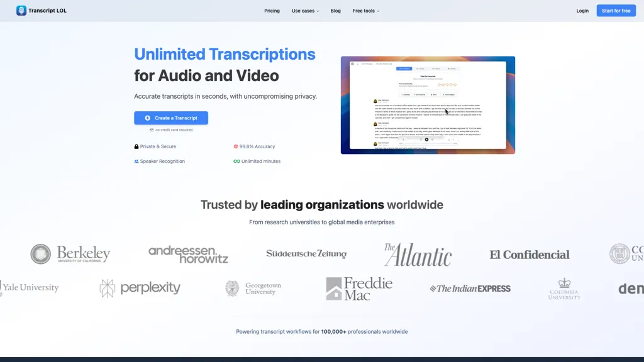The height and width of the screenshot is (362, 644).
Task: Click the infinity Unlimited minutes icon
Action: [236, 162]
